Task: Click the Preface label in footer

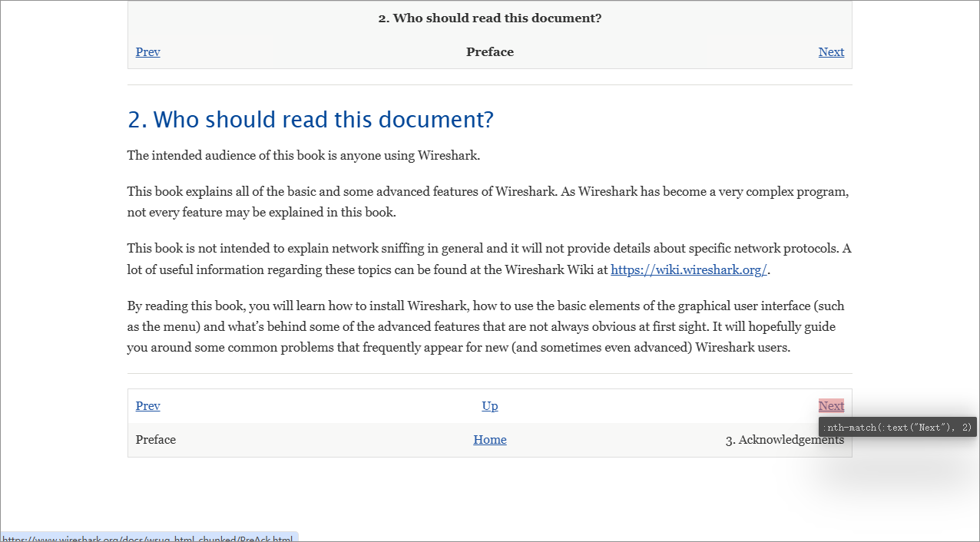Action: tap(156, 440)
